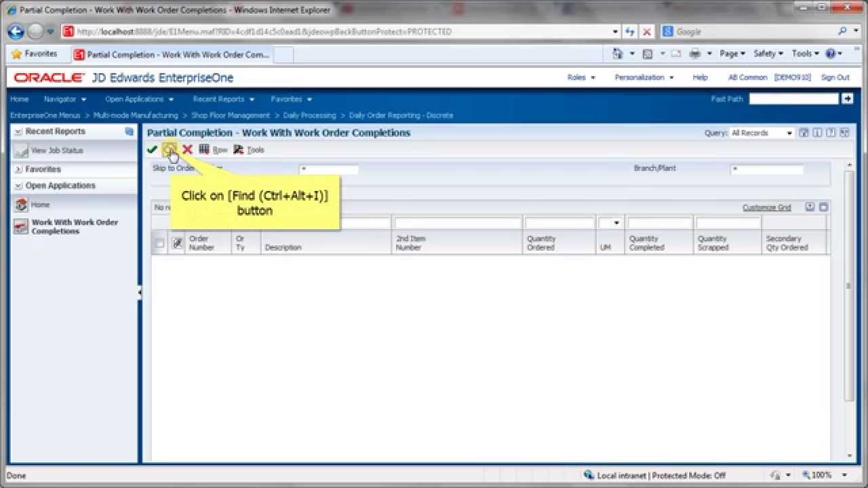This screenshot has width=868, height=488.
Task: Open the Personalization dropdown
Action: tap(644, 77)
